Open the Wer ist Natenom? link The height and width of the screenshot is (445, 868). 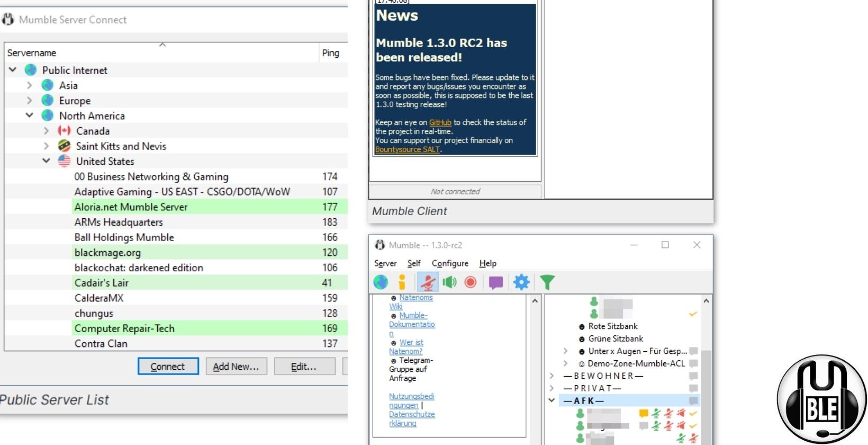point(406,347)
